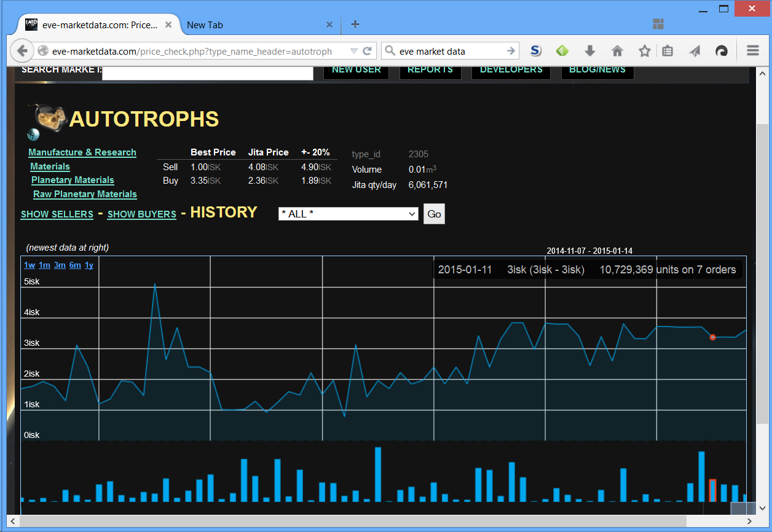Open the Downloads arrow icon

(x=589, y=51)
